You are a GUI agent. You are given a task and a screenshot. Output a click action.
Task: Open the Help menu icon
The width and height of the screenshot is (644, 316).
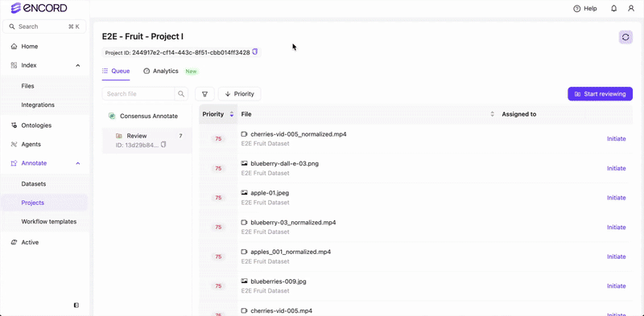click(x=576, y=8)
